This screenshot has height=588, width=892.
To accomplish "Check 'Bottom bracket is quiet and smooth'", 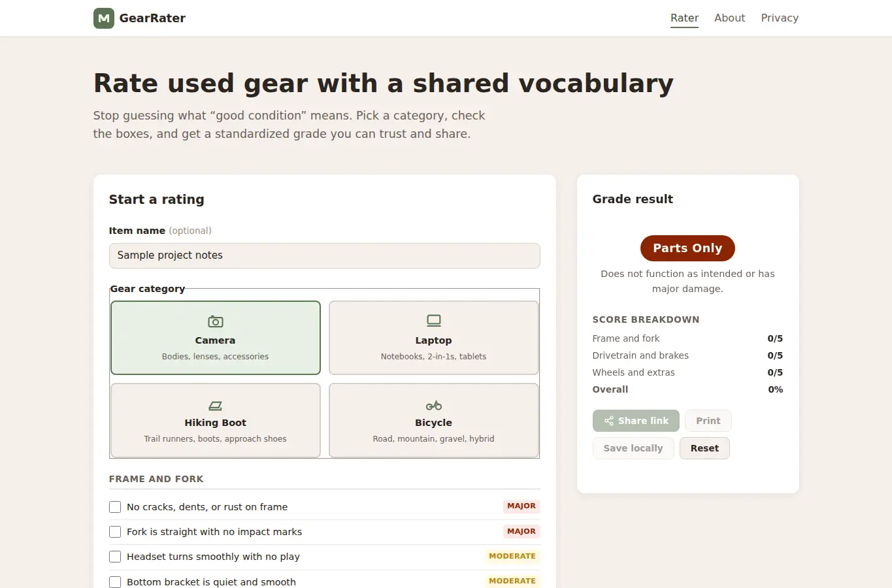I will tap(115, 582).
